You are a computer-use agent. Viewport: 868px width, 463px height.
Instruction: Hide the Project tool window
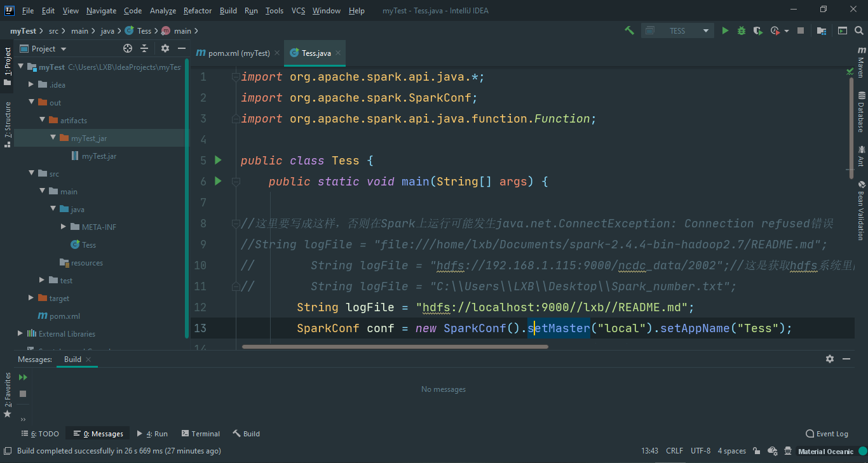pyautogui.click(x=181, y=48)
